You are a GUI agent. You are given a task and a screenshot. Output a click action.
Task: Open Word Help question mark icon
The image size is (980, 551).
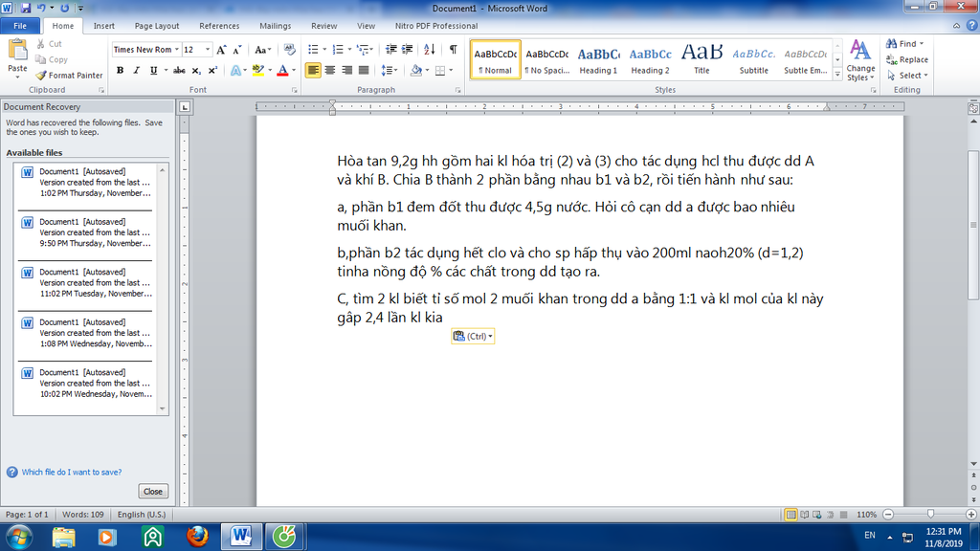pos(972,26)
